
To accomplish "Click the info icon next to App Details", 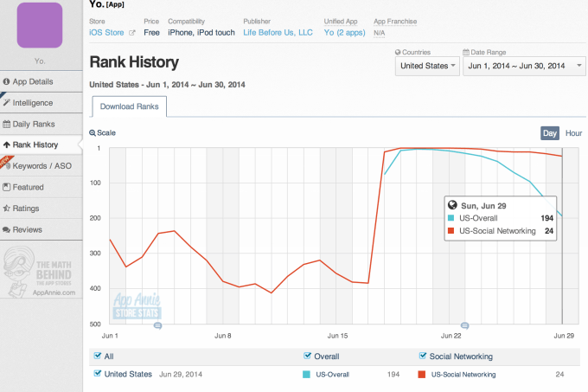I will (6, 81).
